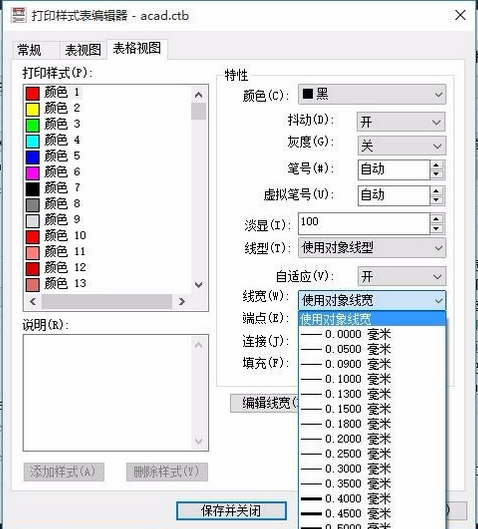
Task: Choose 0.4500 毫米 lineweight
Action: 372,513
